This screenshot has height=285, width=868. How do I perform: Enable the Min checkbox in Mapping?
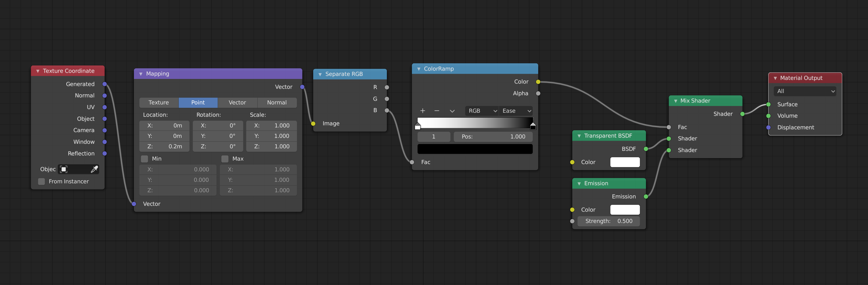[145, 159]
